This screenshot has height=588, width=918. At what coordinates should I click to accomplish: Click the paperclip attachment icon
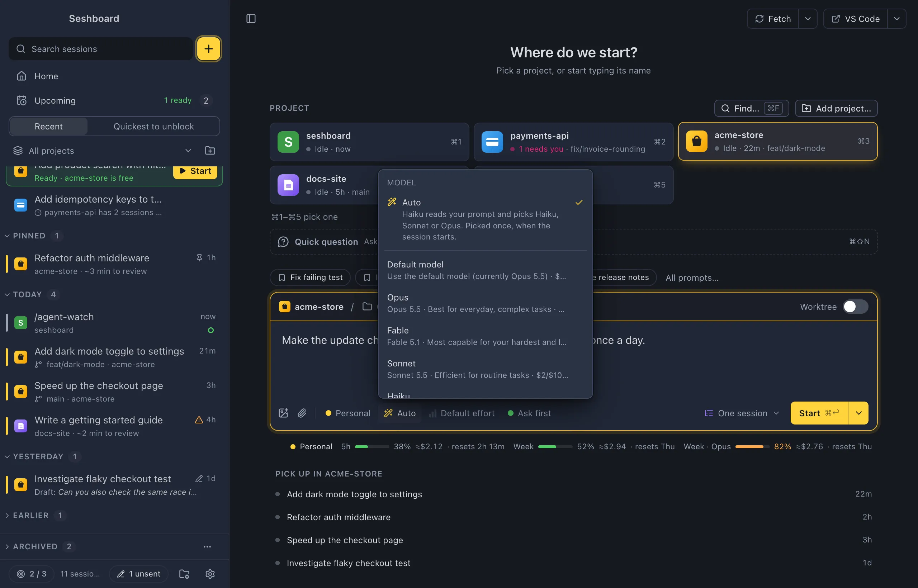tap(302, 413)
